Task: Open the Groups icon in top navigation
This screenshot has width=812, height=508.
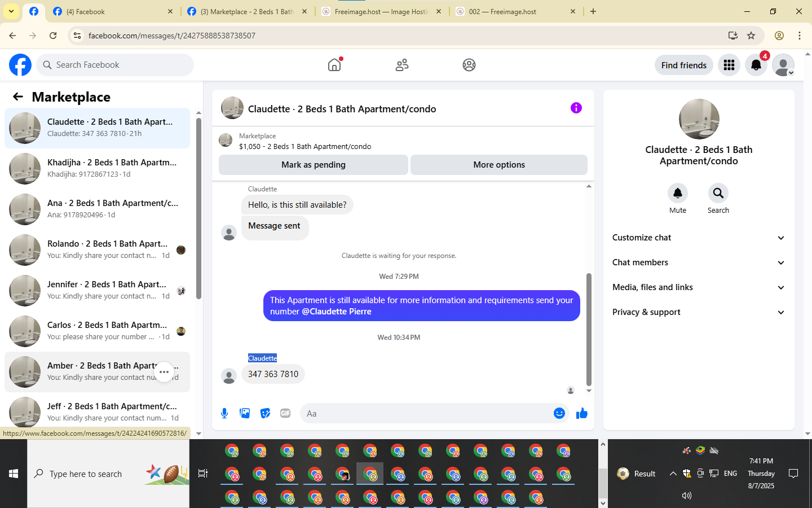Action: (469, 65)
